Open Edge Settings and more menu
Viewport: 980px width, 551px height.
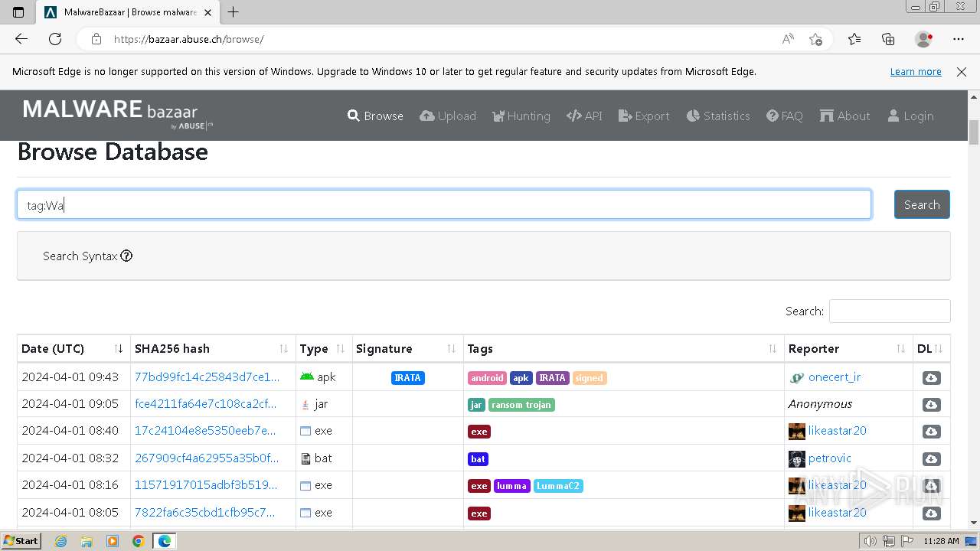click(959, 39)
